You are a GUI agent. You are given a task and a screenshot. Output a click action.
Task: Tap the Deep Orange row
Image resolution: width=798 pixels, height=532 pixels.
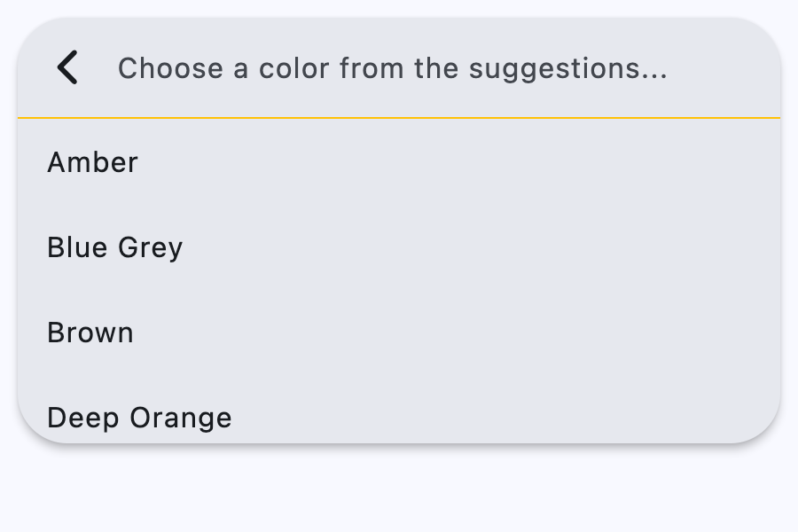pyautogui.click(x=139, y=417)
